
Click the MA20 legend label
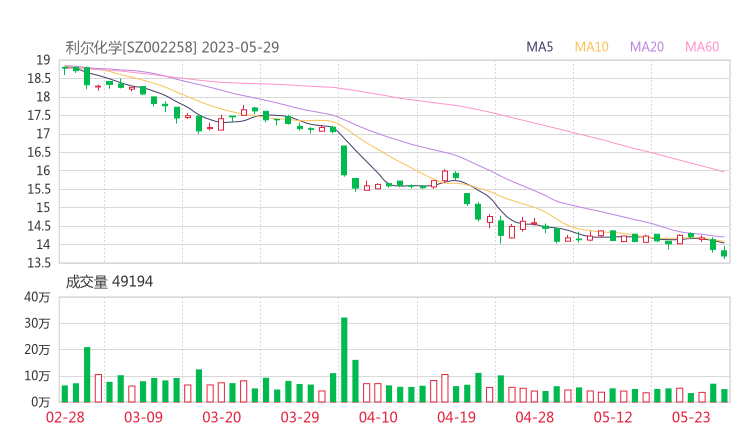(x=647, y=47)
